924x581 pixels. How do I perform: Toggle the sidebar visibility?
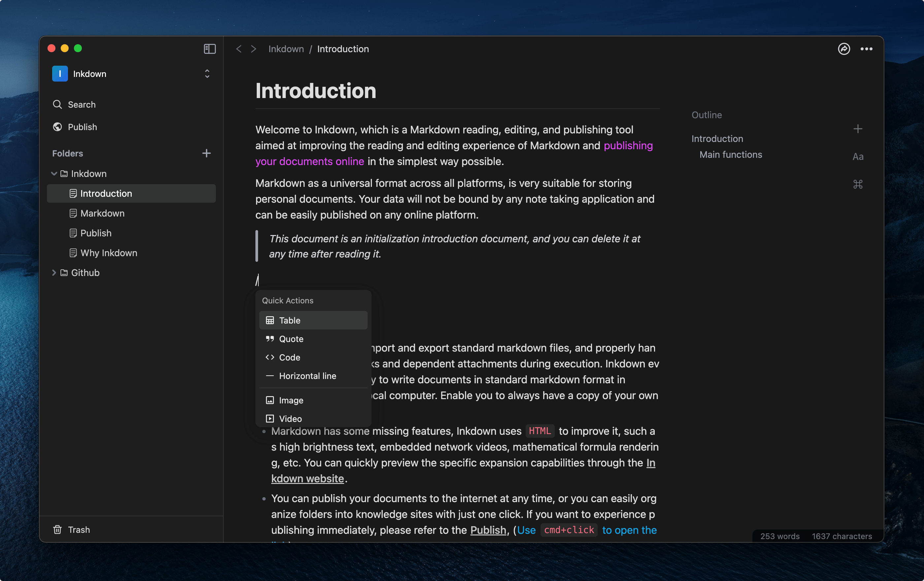tap(209, 49)
